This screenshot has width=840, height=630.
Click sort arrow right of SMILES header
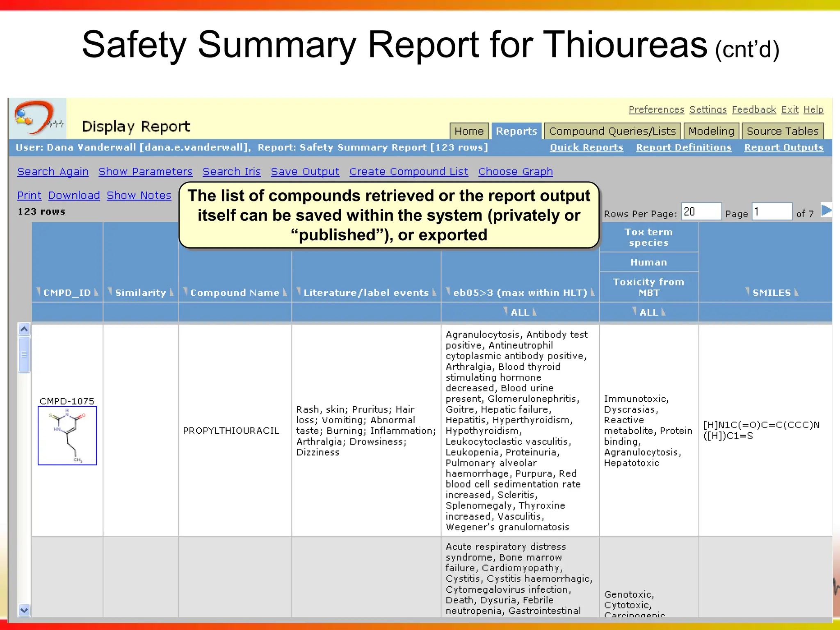(797, 292)
